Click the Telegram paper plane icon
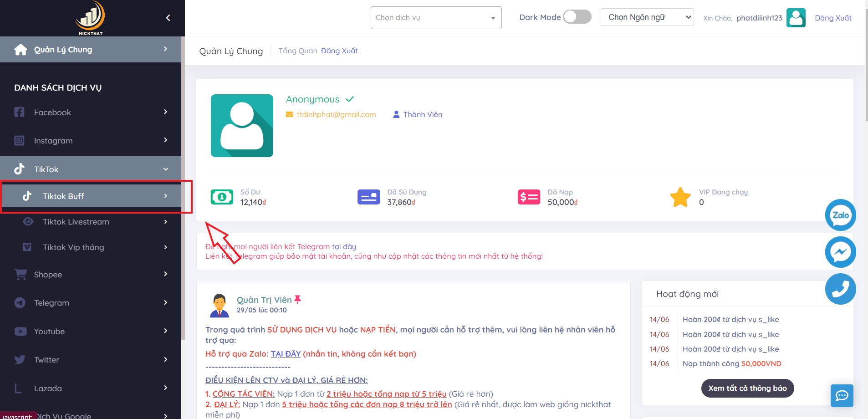 (20, 303)
